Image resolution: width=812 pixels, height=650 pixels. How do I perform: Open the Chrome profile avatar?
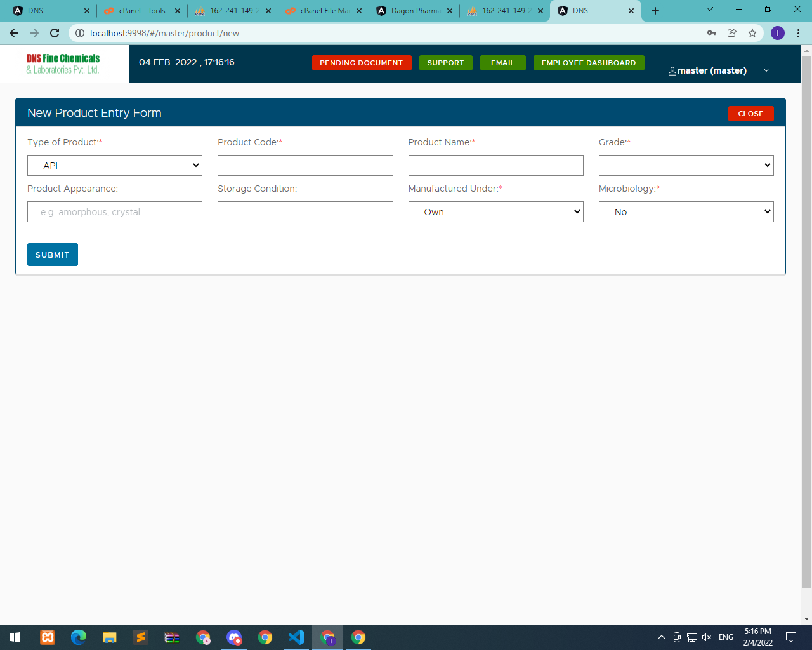pyautogui.click(x=778, y=33)
